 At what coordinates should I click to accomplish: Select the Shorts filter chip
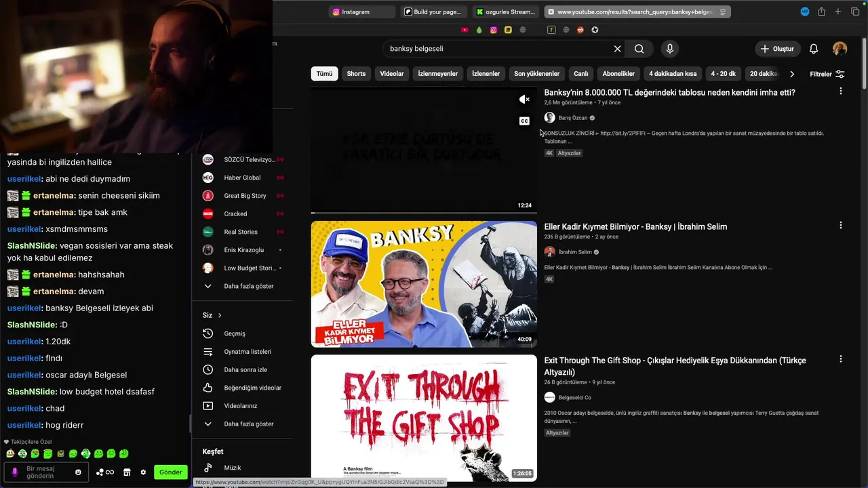(x=356, y=74)
